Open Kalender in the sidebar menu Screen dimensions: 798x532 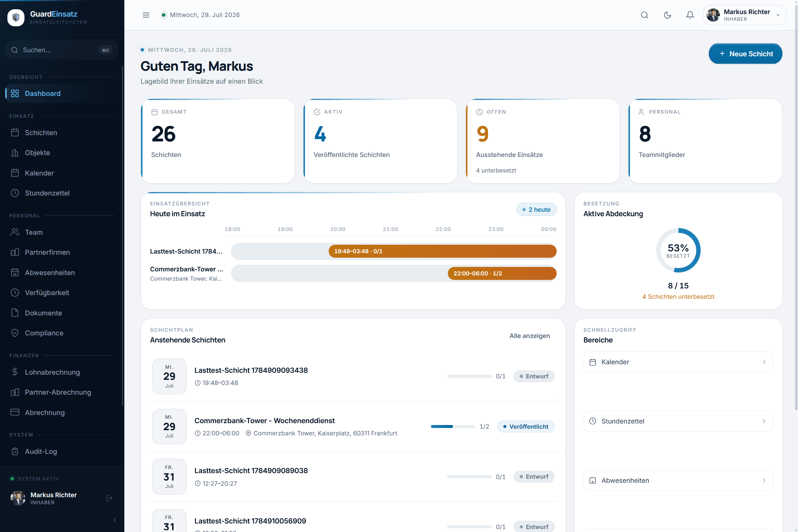pyautogui.click(x=62, y=173)
